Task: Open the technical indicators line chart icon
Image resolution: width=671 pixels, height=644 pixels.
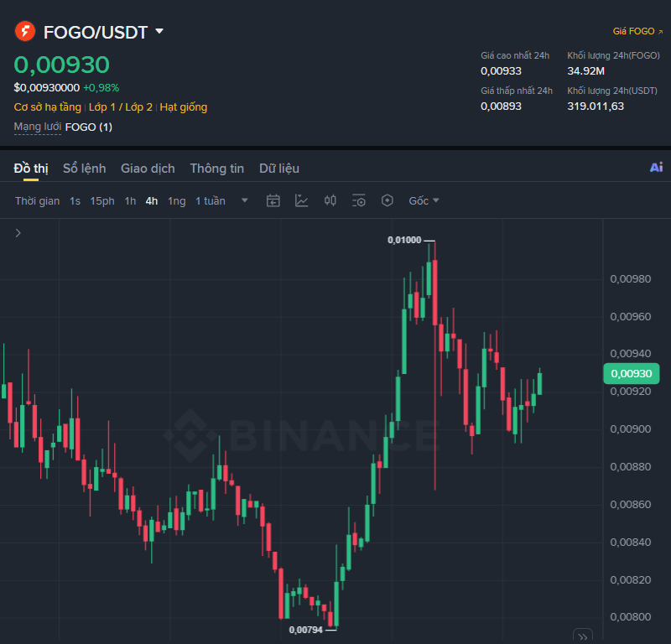Action: tap(301, 200)
